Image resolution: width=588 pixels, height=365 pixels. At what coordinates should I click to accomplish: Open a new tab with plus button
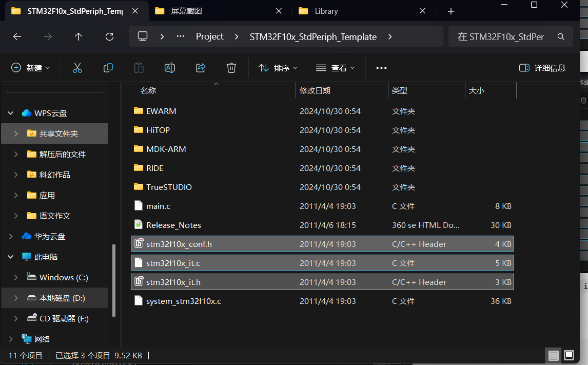point(451,11)
